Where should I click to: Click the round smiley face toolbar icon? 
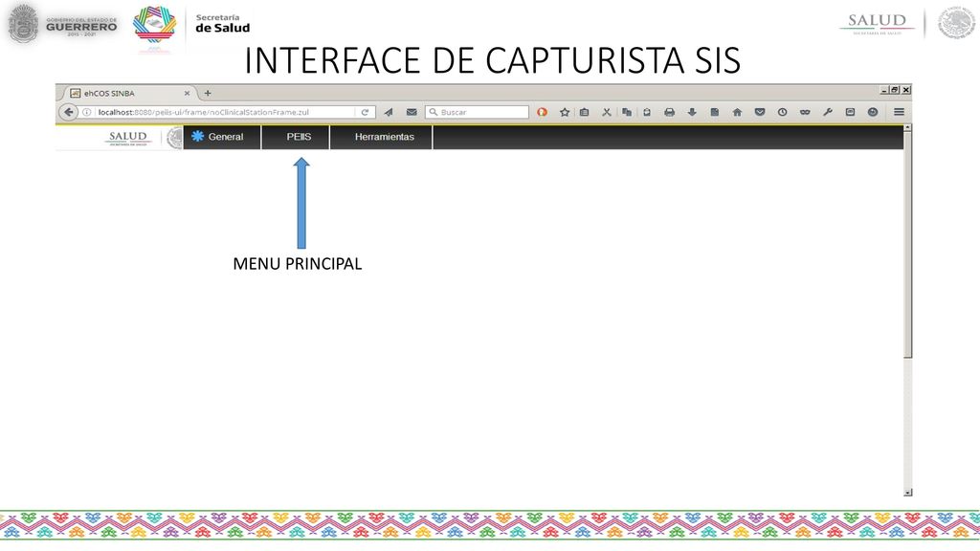pos(873,113)
